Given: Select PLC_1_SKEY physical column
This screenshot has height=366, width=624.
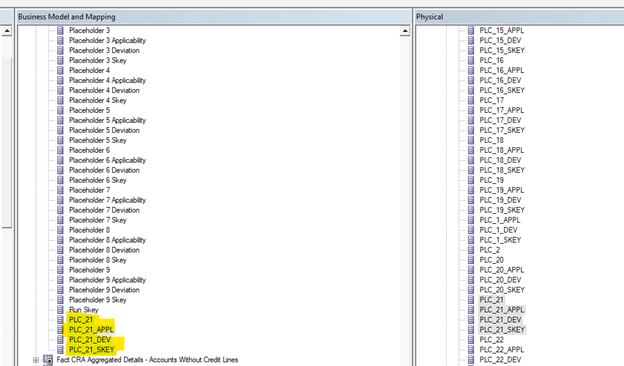Looking at the screenshot, I should 500,240.
